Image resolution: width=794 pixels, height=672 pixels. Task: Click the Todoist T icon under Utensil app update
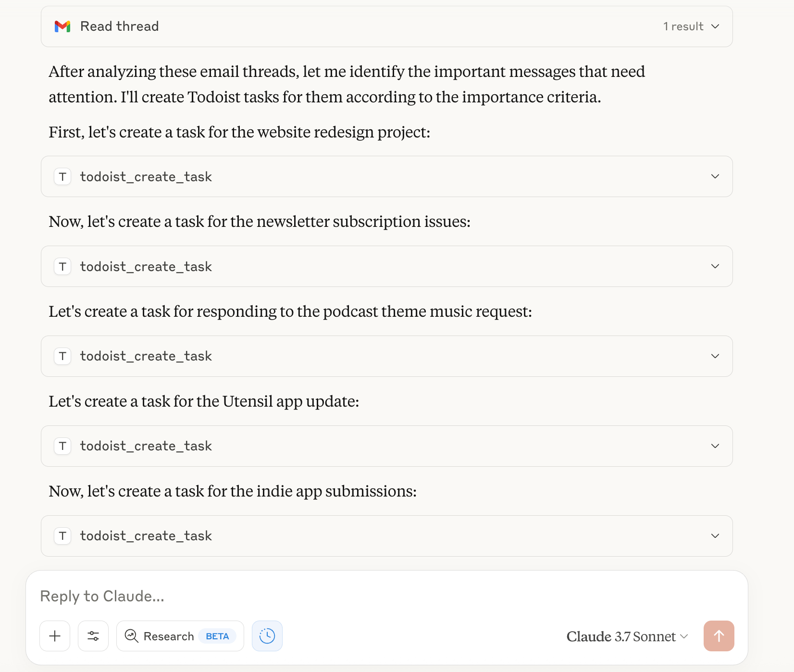pos(62,446)
